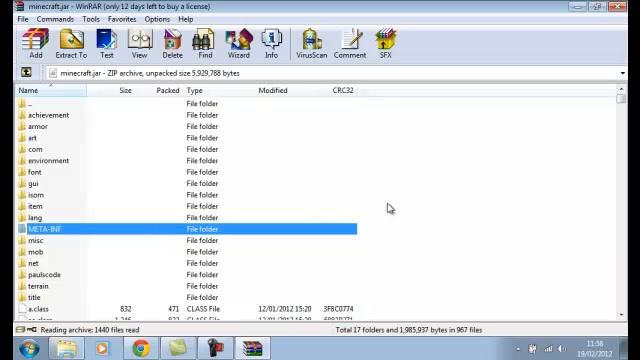
Task: Click the Extract To toolbar icon
Action: 71,43
